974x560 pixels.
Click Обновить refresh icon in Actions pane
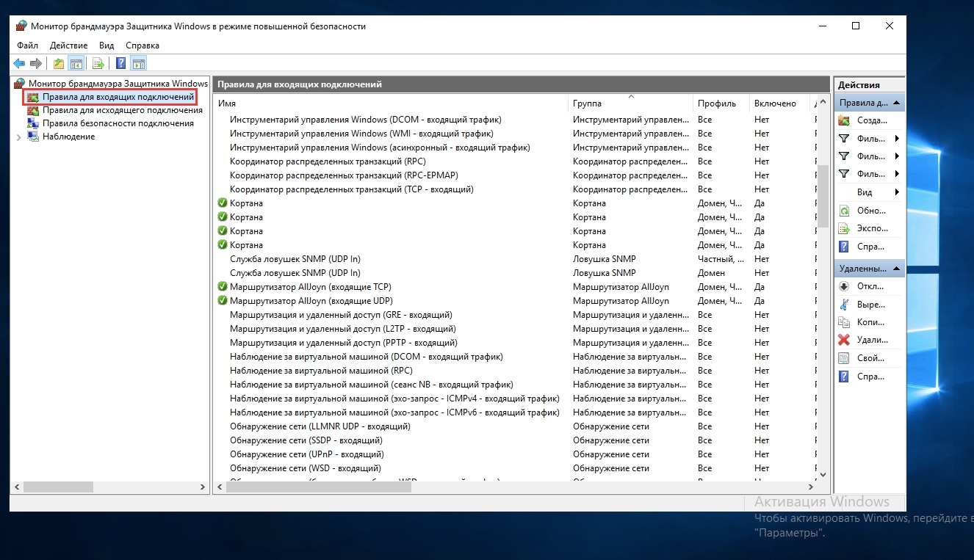click(844, 211)
